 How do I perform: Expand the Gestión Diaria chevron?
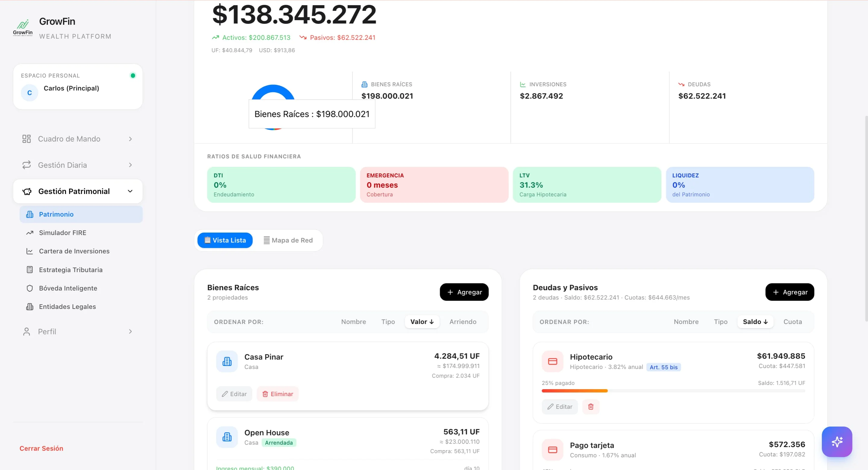[x=130, y=165]
